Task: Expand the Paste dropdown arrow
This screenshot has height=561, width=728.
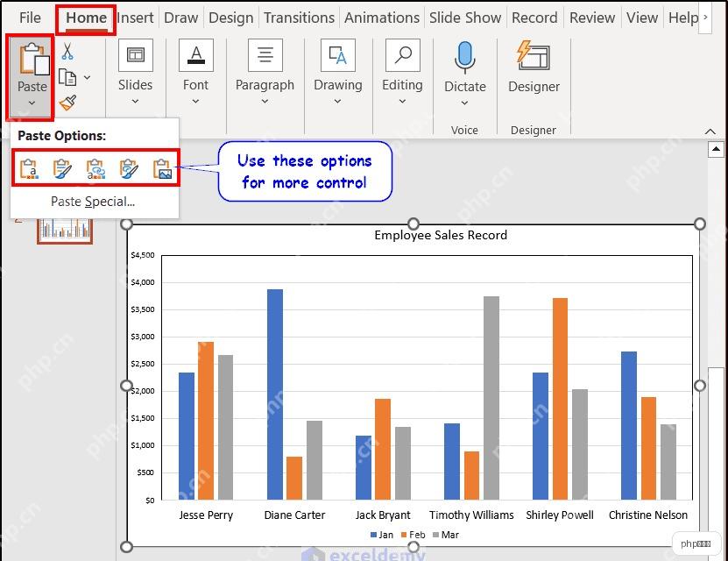Action: [x=32, y=103]
